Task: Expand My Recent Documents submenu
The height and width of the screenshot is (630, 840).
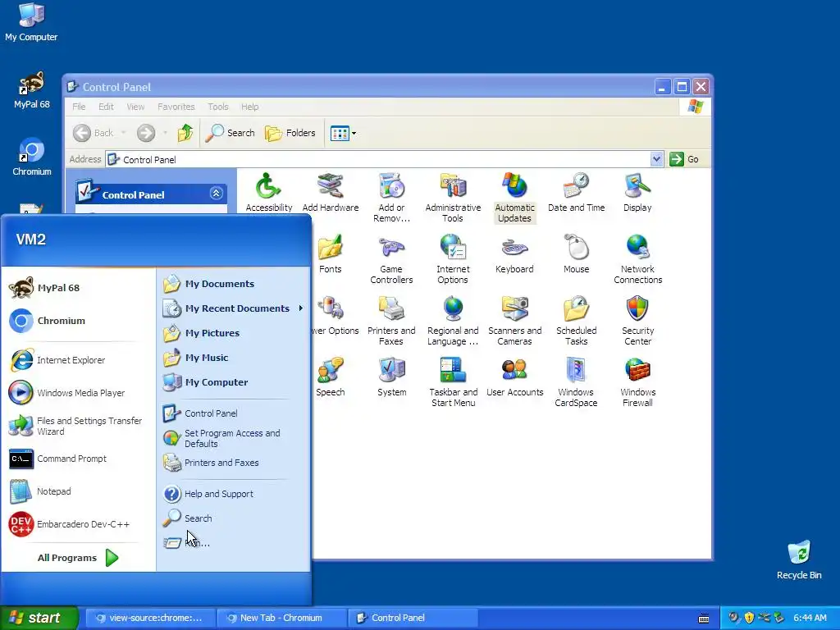Action: (233, 308)
